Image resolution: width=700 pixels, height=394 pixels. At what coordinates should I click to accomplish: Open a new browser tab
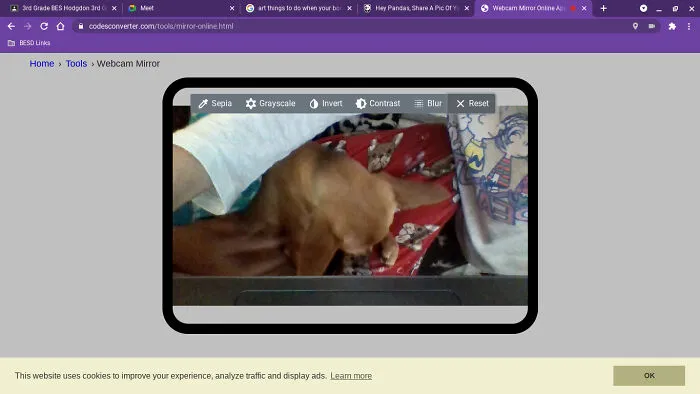(x=604, y=8)
